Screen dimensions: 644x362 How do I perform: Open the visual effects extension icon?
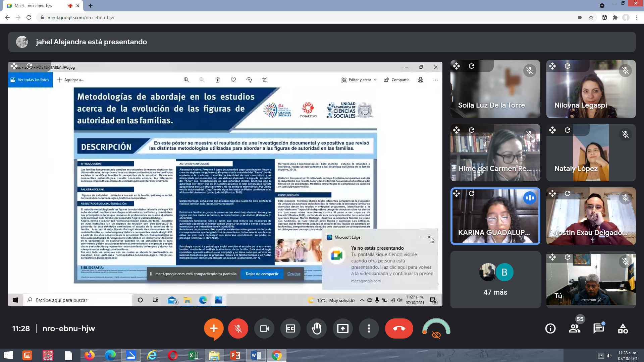click(x=436, y=329)
